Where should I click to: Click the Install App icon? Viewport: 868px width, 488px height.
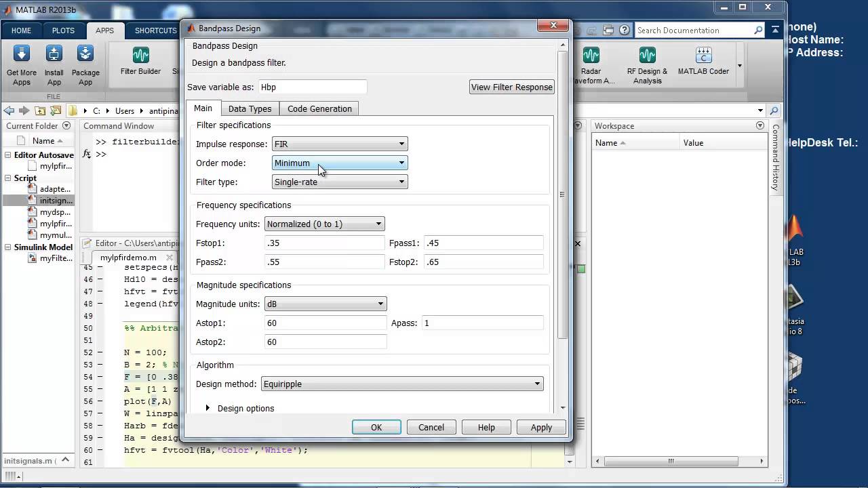[x=54, y=65]
